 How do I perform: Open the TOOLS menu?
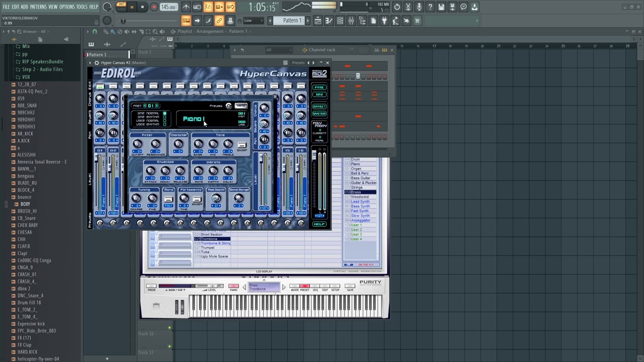click(82, 7)
